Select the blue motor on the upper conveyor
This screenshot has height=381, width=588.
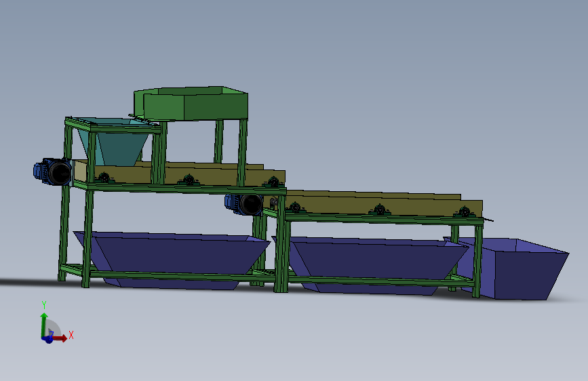point(52,172)
